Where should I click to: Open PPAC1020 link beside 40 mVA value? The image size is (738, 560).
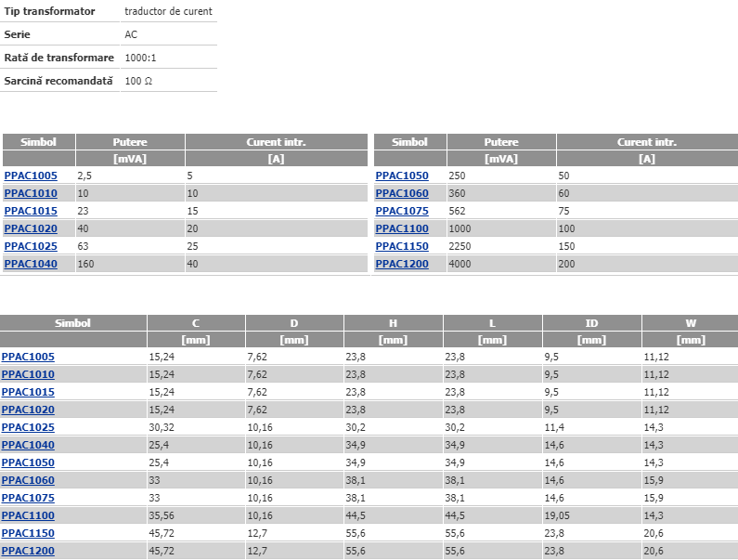coord(31,228)
